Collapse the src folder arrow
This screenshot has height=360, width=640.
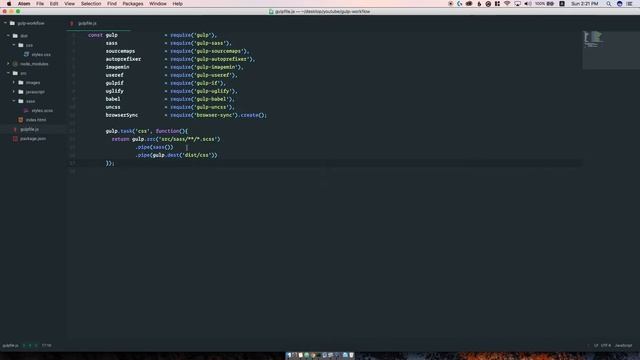[8, 73]
